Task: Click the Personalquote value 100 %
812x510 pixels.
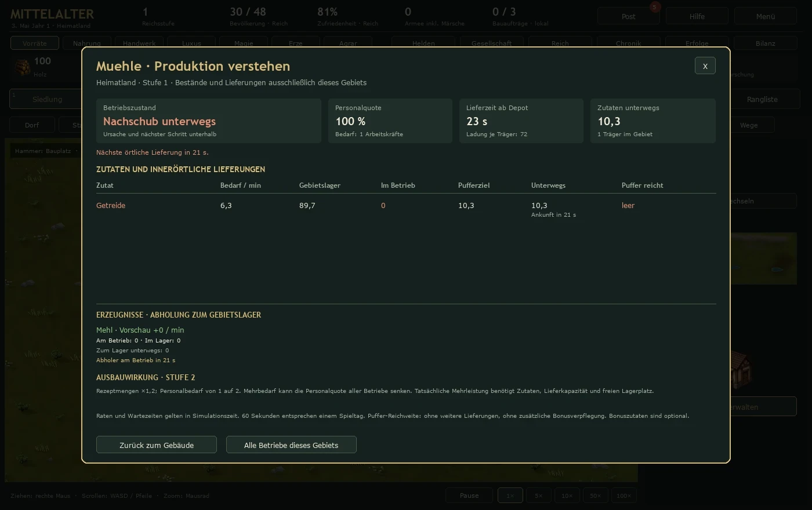Action: tap(350, 121)
